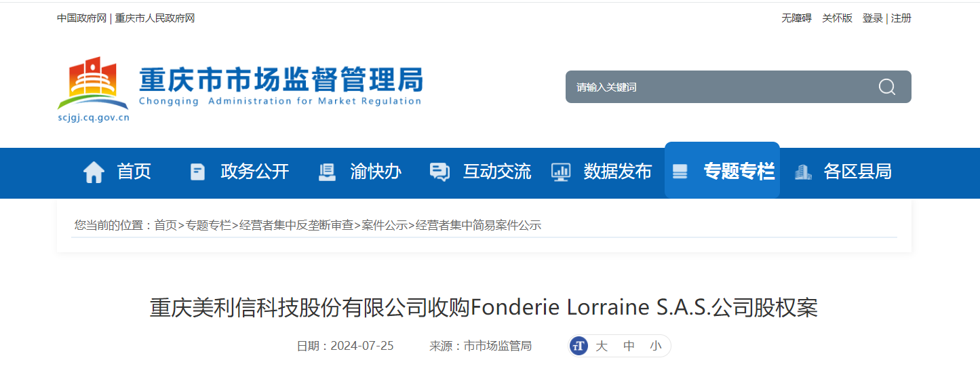Click the article title about Fonderie Lorraine
This screenshot has width=980, height=377.
click(x=484, y=307)
